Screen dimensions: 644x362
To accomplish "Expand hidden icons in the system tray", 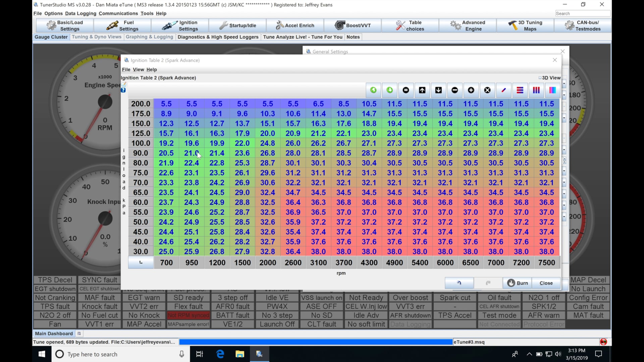I will [529, 354].
